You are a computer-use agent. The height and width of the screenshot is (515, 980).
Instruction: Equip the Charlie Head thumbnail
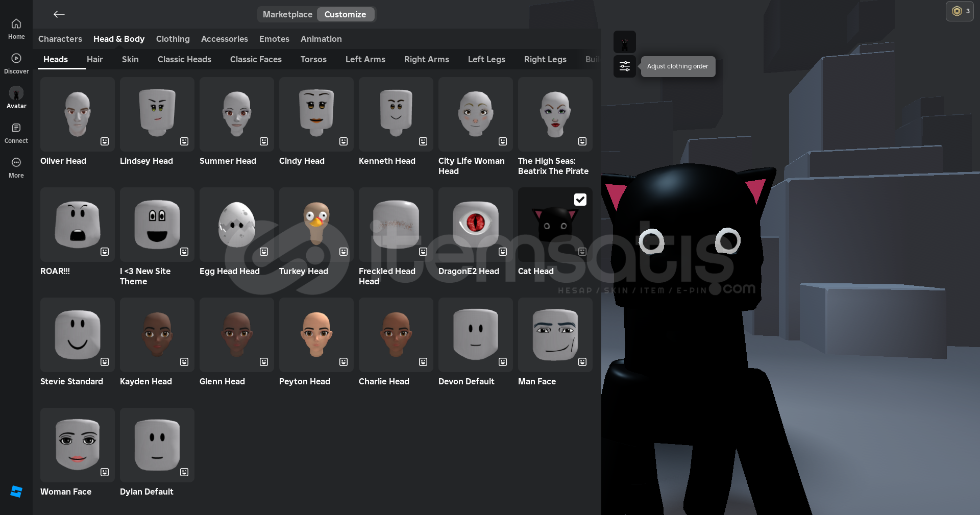pyautogui.click(x=396, y=335)
